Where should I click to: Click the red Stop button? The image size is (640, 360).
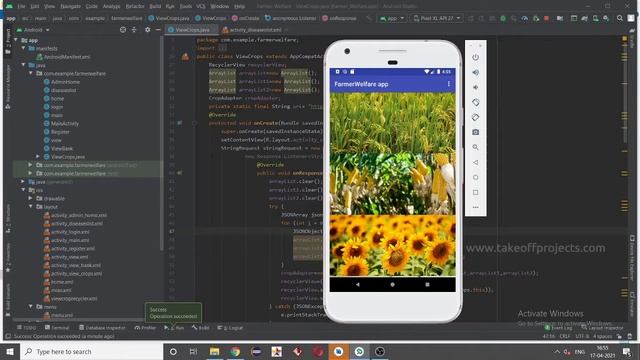click(547, 18)
